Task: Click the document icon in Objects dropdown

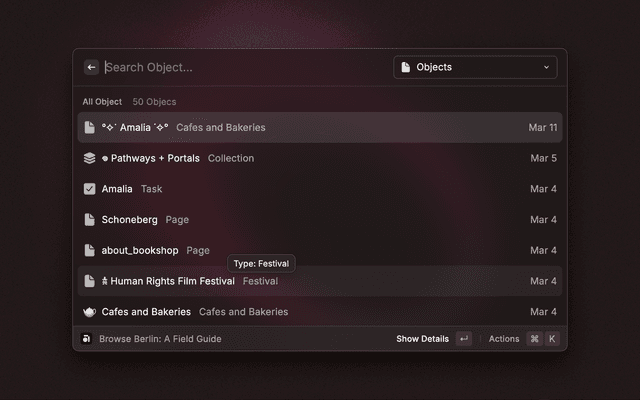Action: (x=406, y=67)
